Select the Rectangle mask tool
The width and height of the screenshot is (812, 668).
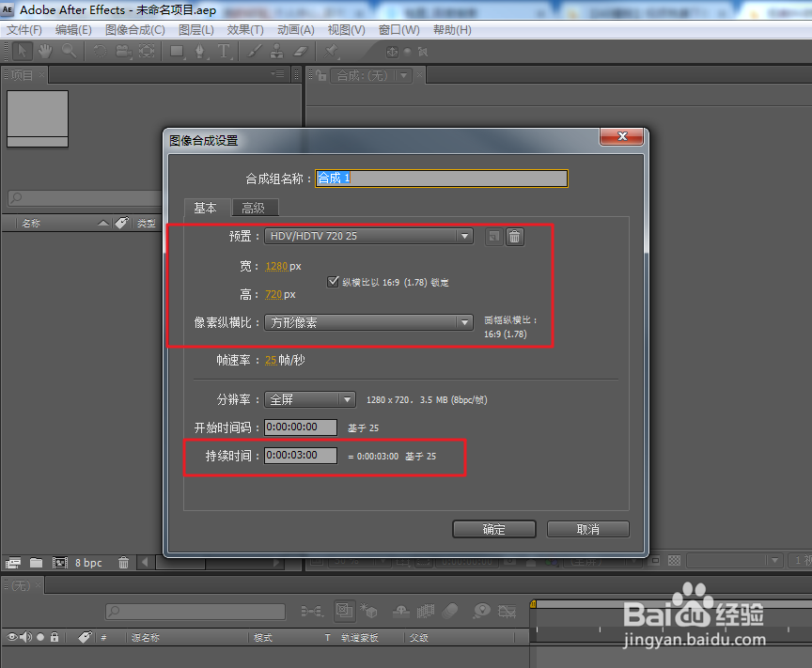click(177, 52)
